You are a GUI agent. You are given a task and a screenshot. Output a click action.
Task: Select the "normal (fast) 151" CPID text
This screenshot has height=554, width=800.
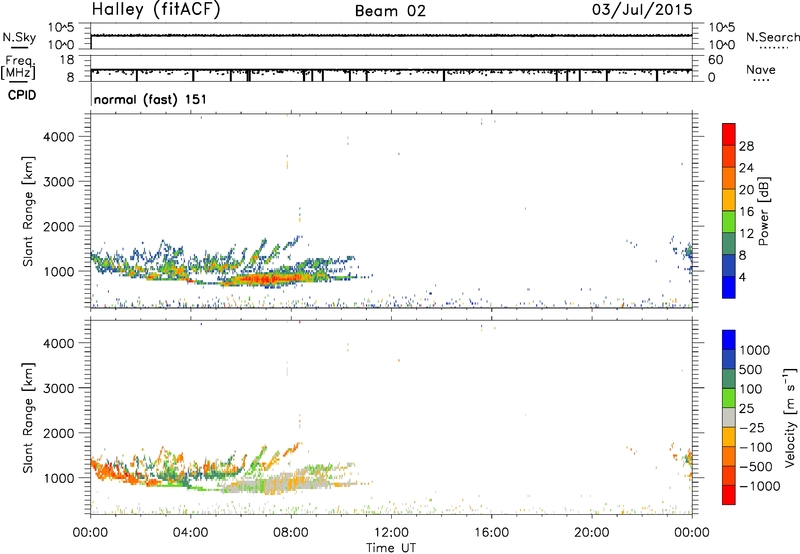pos(151,99)
